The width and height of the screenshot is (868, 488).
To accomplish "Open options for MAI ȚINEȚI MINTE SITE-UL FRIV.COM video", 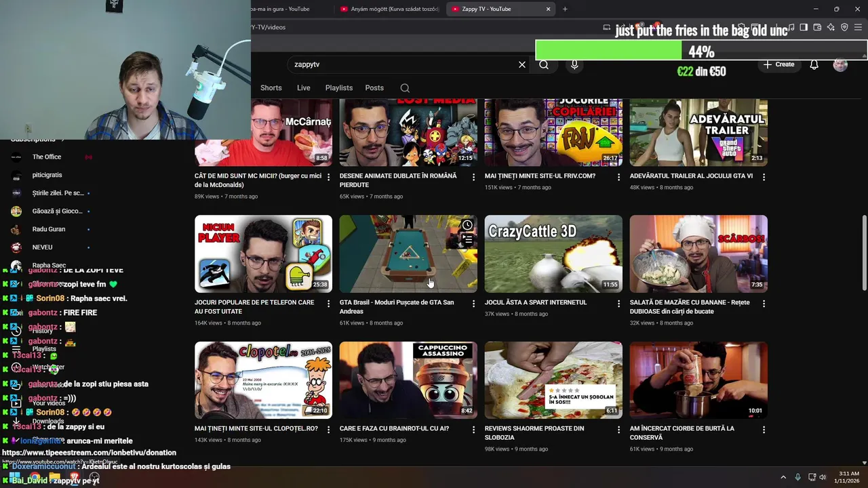I will coord(618,177).
